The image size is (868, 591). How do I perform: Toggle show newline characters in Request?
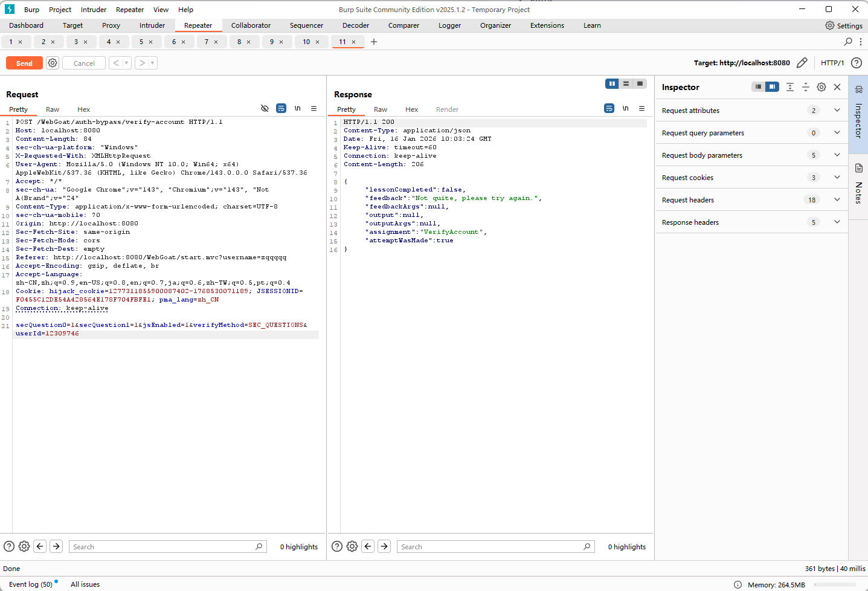tap(298, 109)
